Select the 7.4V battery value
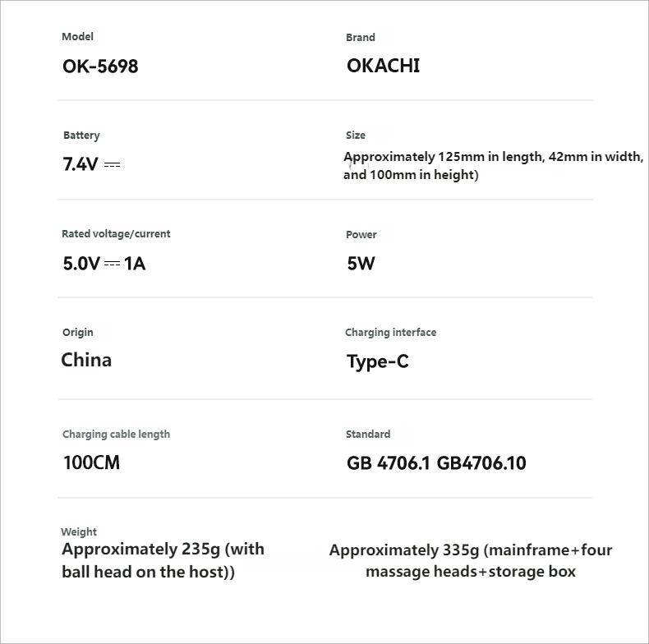Image resolution: width=649 pixels, height=644 pixels. (81, 164)
